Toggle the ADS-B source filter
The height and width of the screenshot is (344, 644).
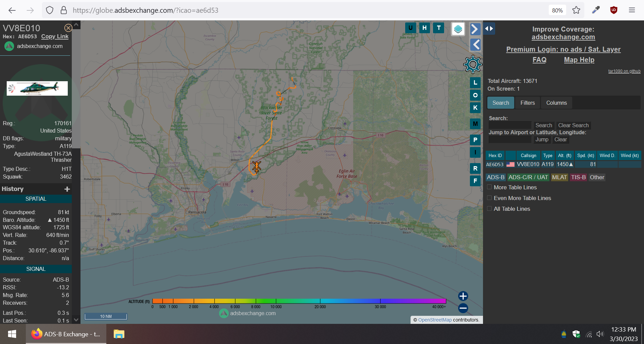496,178
